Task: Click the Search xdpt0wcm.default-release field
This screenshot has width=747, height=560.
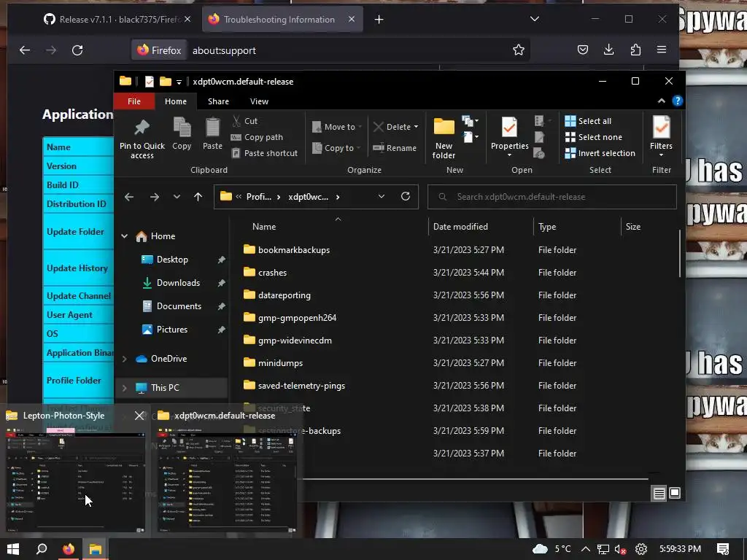Action: (552, 197)
